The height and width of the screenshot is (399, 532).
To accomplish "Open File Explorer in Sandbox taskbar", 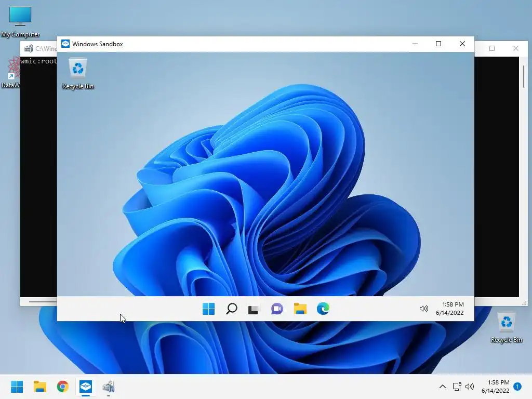I will (x=300, y=309).
